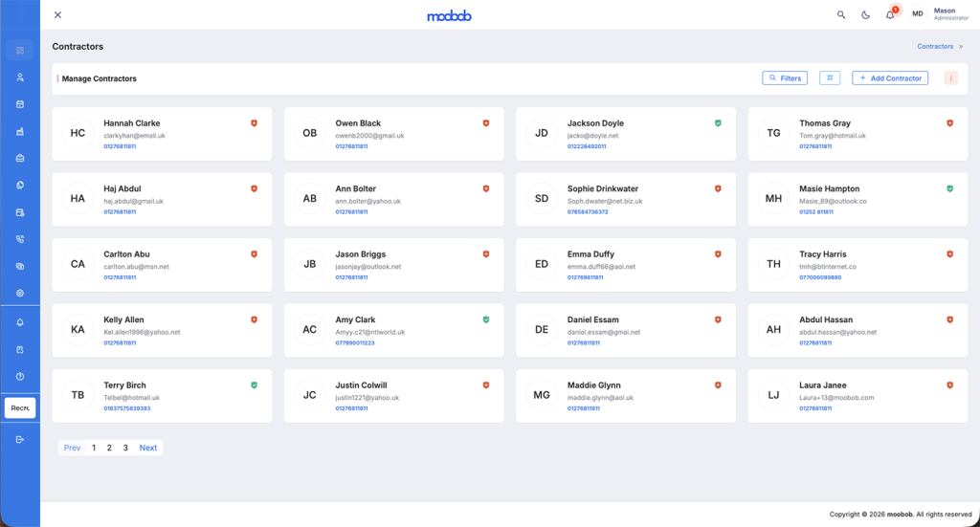
Task: Click the help question mark sidebar icon
Action: tap(20, 377)
